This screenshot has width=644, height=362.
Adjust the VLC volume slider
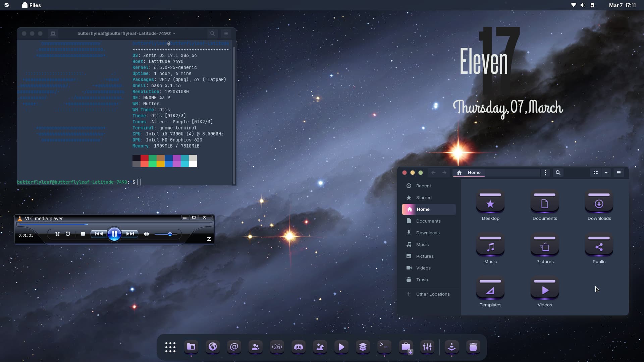click(166, 234)
